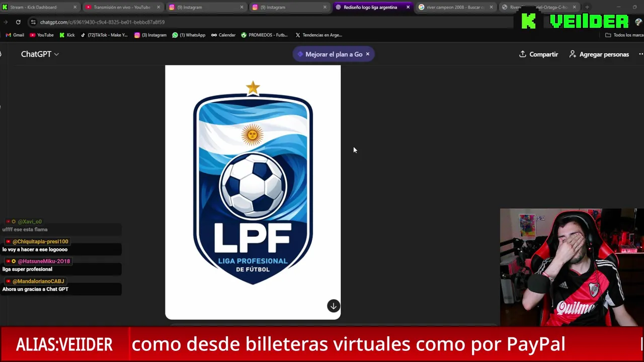This screenshot has width=644, height=362.
Task: Dismiss the Mejorar el plan a Go banner
Action: (367, 54)
